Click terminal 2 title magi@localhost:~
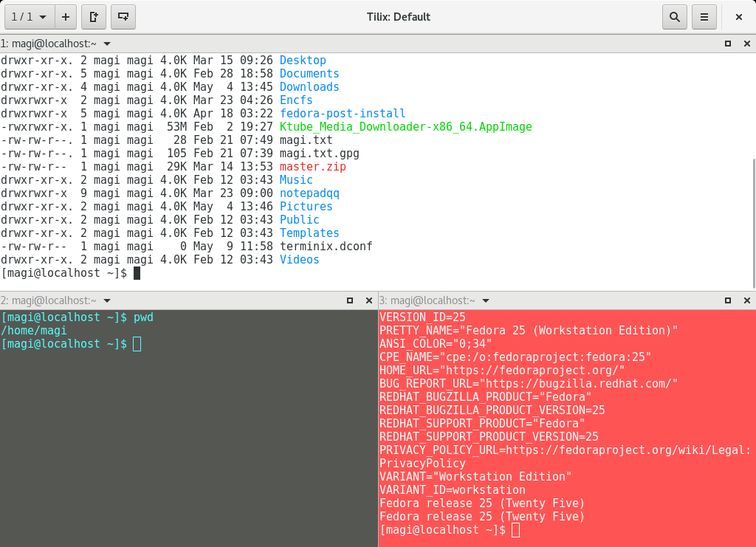Screen dimensions: 756x547 (54, 300)
